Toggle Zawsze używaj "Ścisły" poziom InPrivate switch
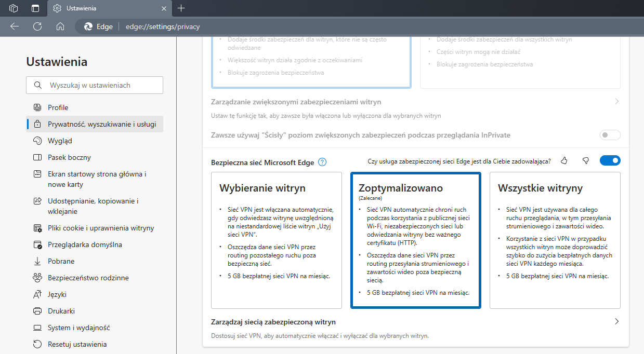This screenshot has height=354, width=644. click(x=610, y=135)
